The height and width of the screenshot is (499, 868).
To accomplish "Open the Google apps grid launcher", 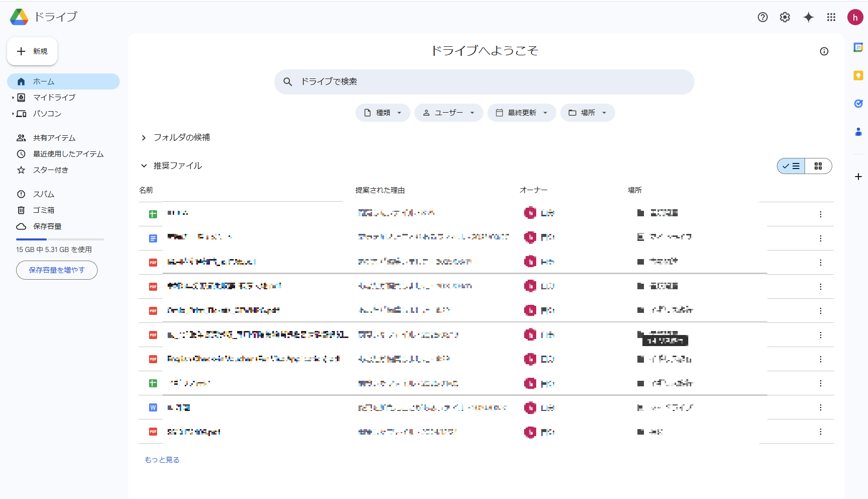I will (831, 17).
